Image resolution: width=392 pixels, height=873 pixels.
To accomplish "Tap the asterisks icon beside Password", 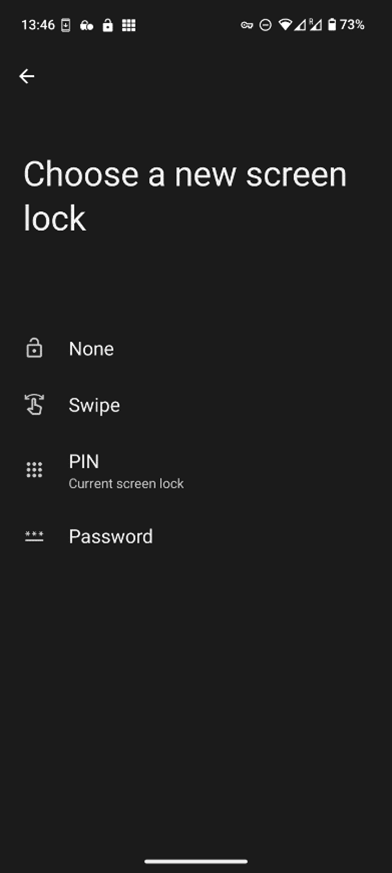I will [x=34, y=536].
